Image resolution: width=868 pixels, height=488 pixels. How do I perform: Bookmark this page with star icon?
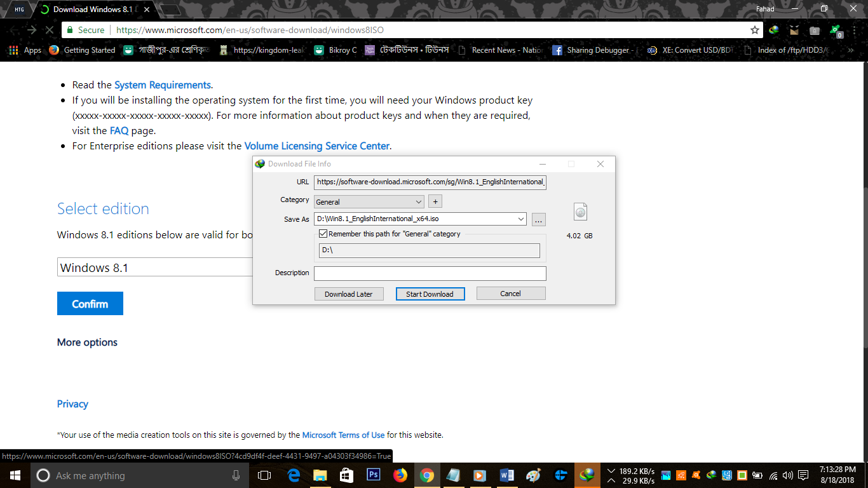pos(755,30)
